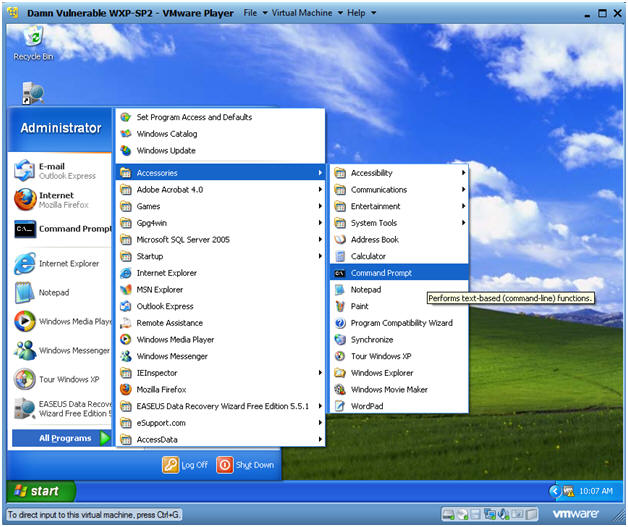628x527 pixels.
Task: Click vmware logo in status bar
Action: (576, 514)
